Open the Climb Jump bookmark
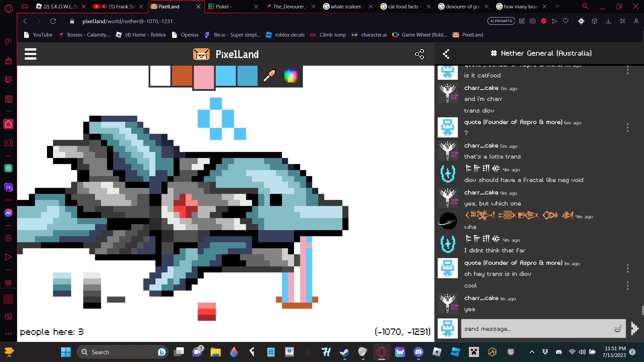644x362 pixels. coord(328,35)
